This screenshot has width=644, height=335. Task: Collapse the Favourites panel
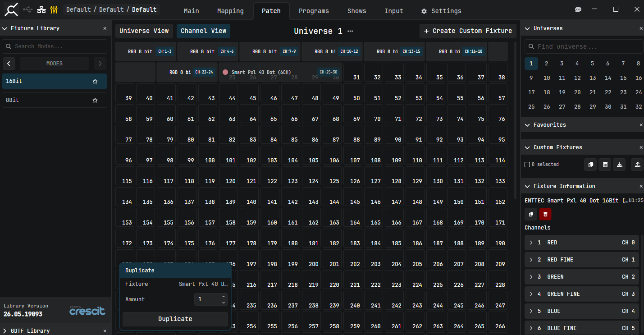(x=528, y=125)
